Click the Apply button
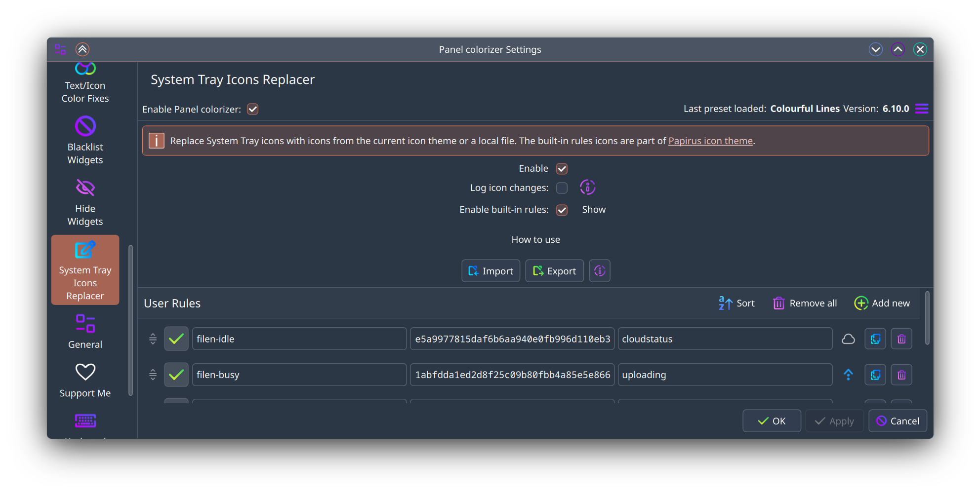 (834, 421)
